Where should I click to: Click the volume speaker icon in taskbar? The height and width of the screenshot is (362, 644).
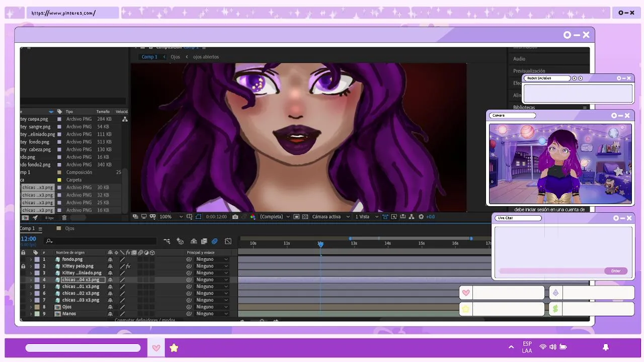click(x=553, y=347)
